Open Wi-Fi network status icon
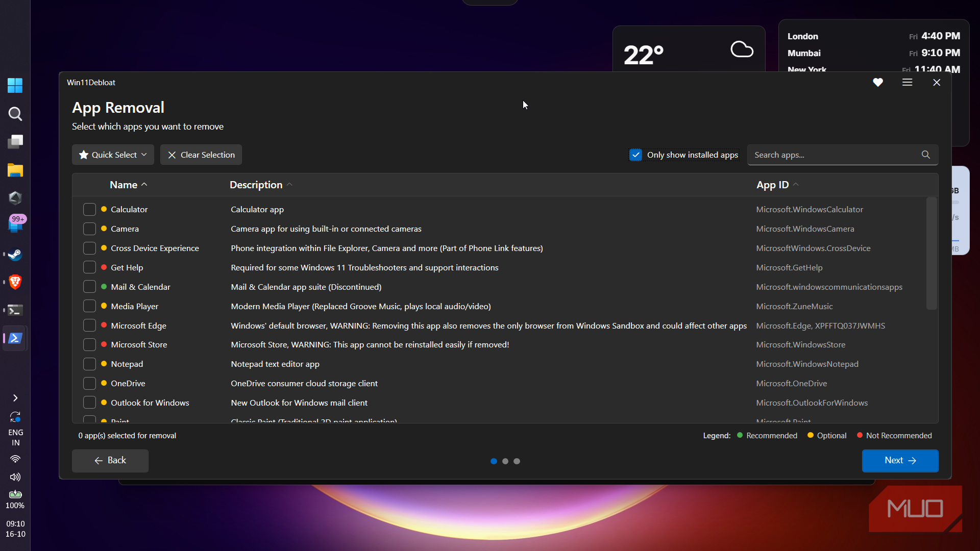The image size is (980, 551). [x=15, y=459]
